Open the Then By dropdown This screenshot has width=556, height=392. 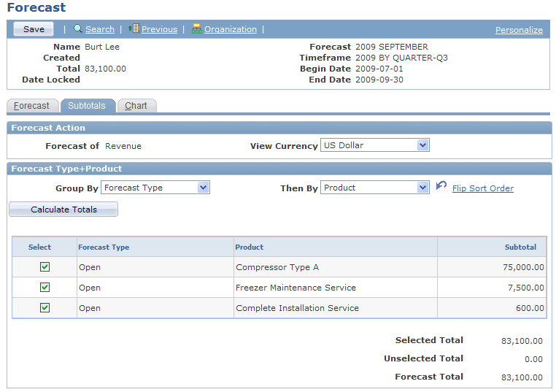click(x=375, y=188)
